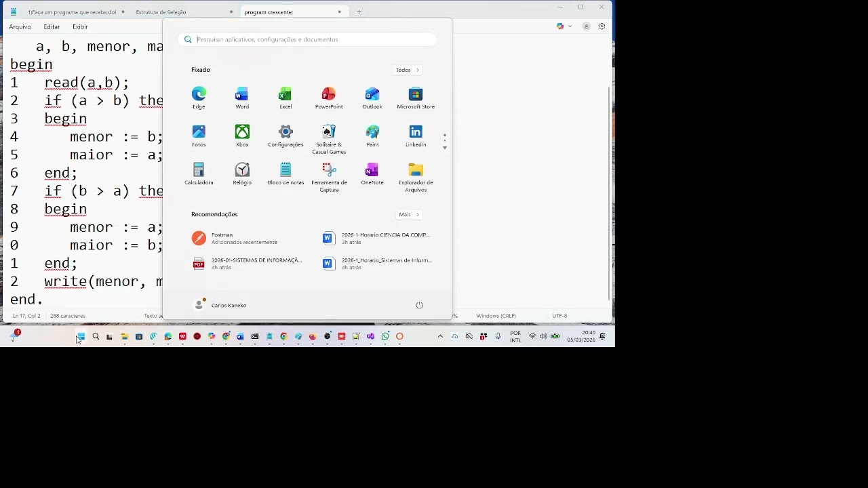Viewport: 868px width, 488px height.
Task: Expand the Copilot dropdown arrow in Notepad
Action: [570, 26]
